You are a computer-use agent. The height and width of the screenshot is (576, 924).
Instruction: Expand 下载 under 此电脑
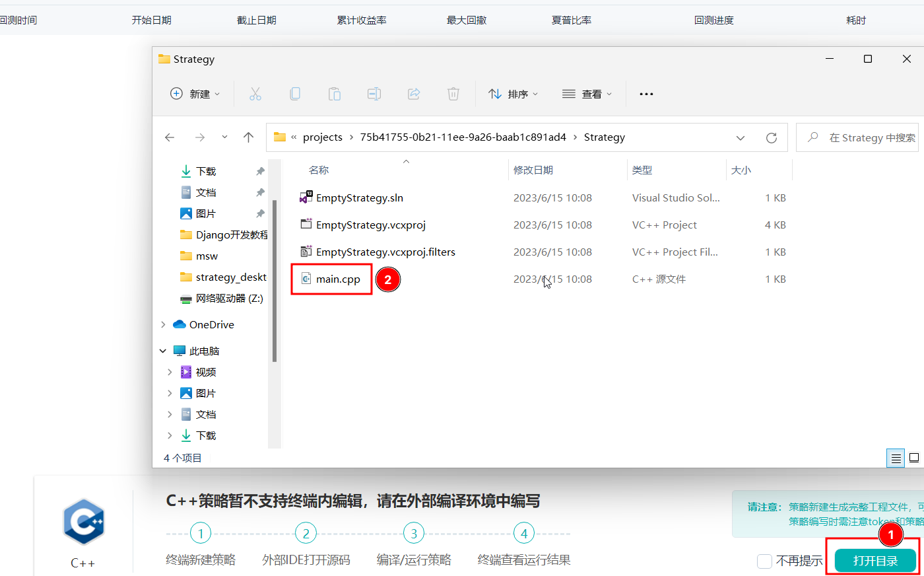170,435
